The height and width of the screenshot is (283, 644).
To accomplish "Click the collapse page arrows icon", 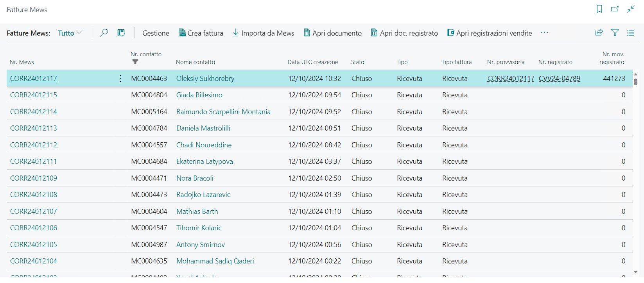I will coord(630,9).
